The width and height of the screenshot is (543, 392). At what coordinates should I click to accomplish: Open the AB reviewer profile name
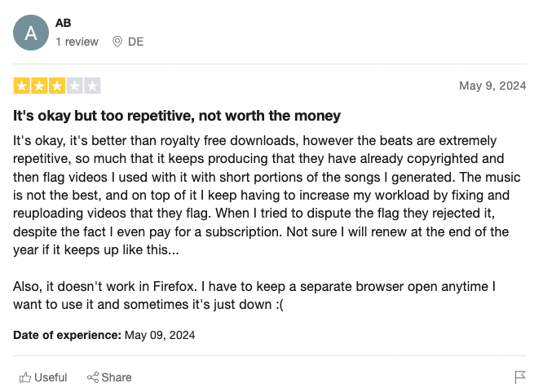coord(63,23)
